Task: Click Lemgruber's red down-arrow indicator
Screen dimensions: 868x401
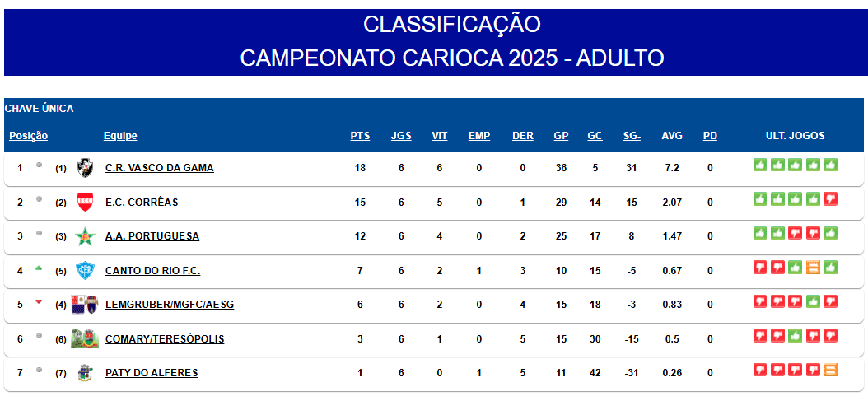Action: 39,302
